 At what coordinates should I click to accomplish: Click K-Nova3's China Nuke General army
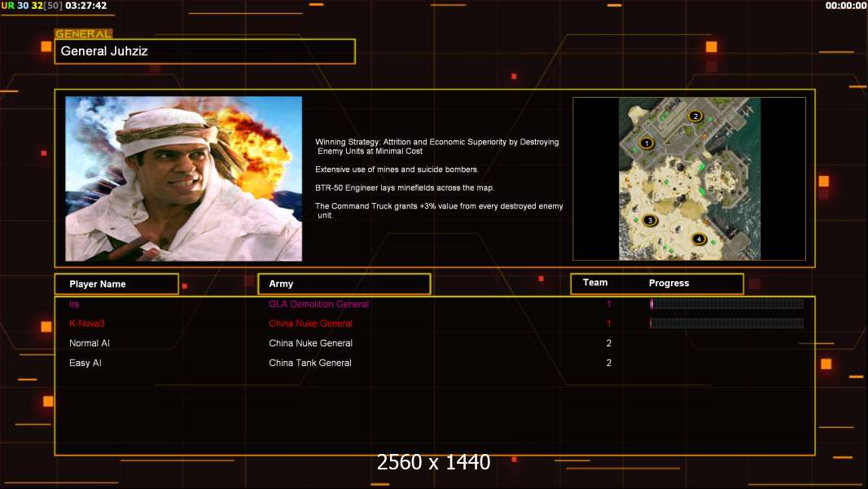(x=310, y=324)
